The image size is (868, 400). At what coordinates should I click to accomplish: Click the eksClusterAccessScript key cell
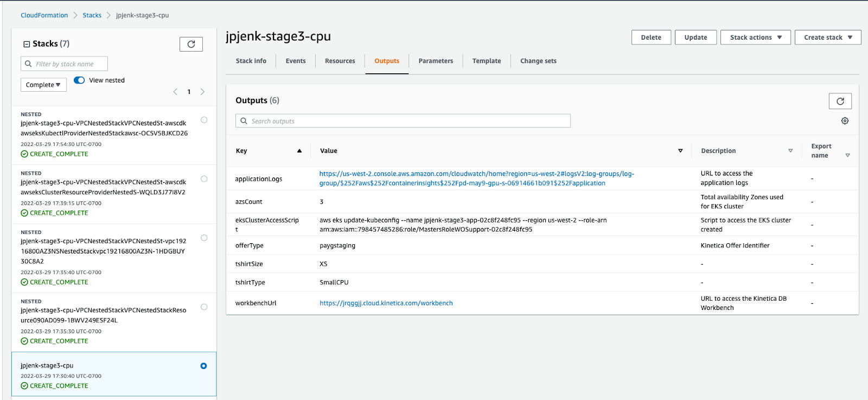[267, 225]
